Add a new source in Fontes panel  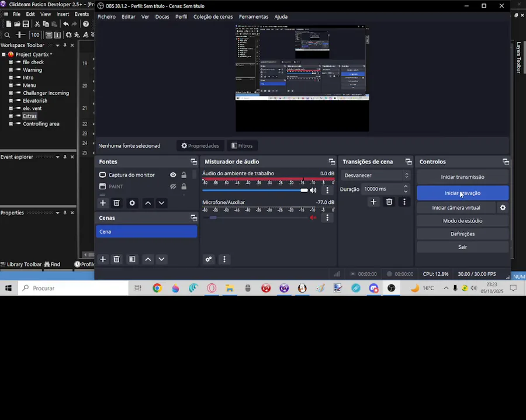103,203
